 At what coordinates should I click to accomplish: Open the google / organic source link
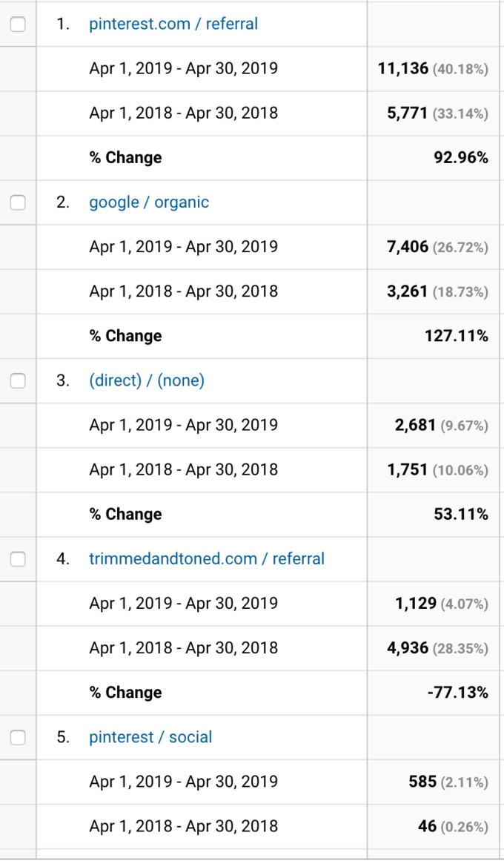coord(149,202)
